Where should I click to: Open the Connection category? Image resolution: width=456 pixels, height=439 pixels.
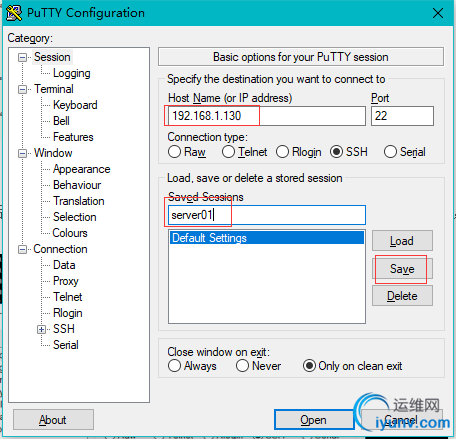(60, 249)
